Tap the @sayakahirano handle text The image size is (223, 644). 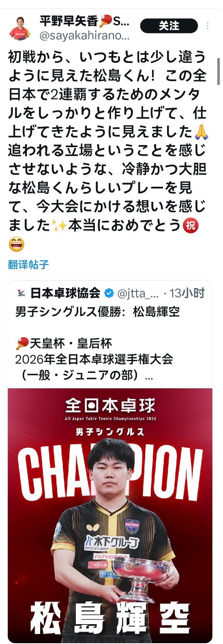[x=84, y=36]
